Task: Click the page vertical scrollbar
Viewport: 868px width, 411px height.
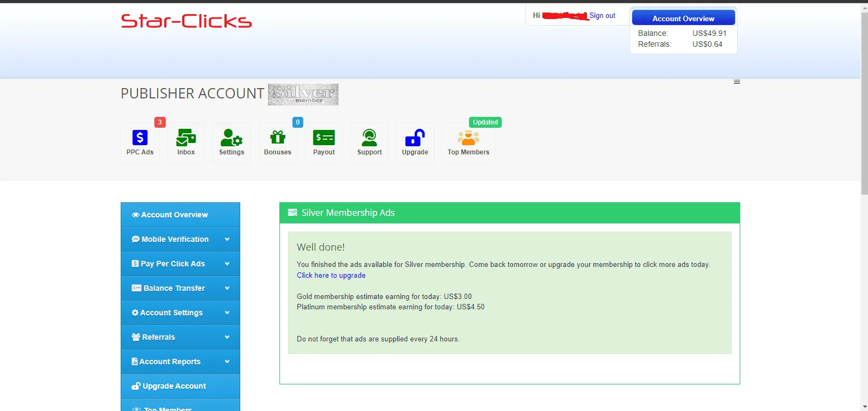Action: [x=864, y=103]
